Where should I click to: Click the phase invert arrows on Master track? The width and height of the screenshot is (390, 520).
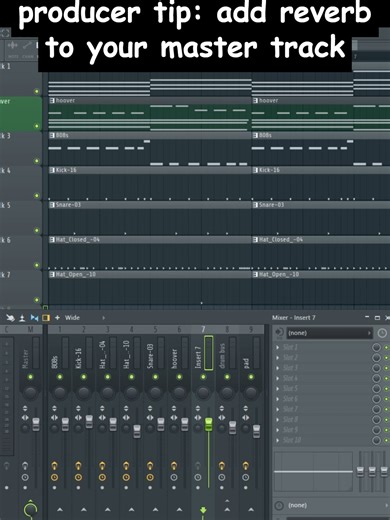click(25, 408)
